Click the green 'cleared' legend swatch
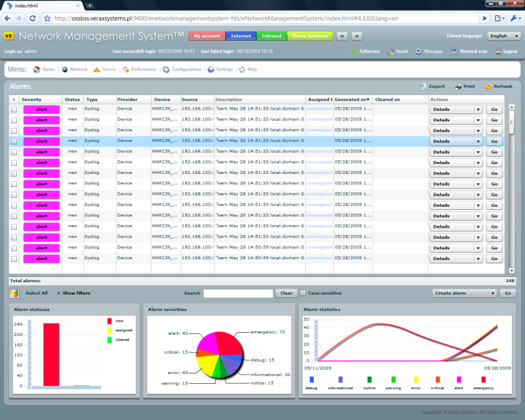 pos(110,340)
